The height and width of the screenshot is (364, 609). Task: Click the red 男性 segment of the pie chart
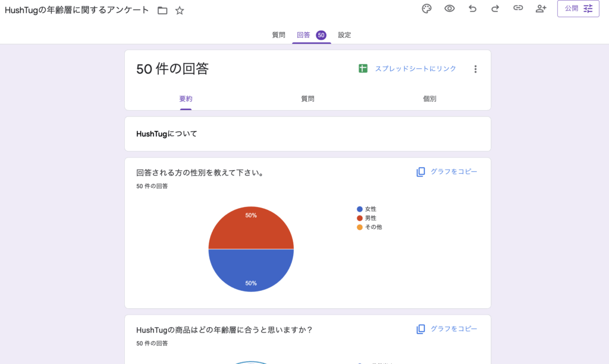point(251,229)
